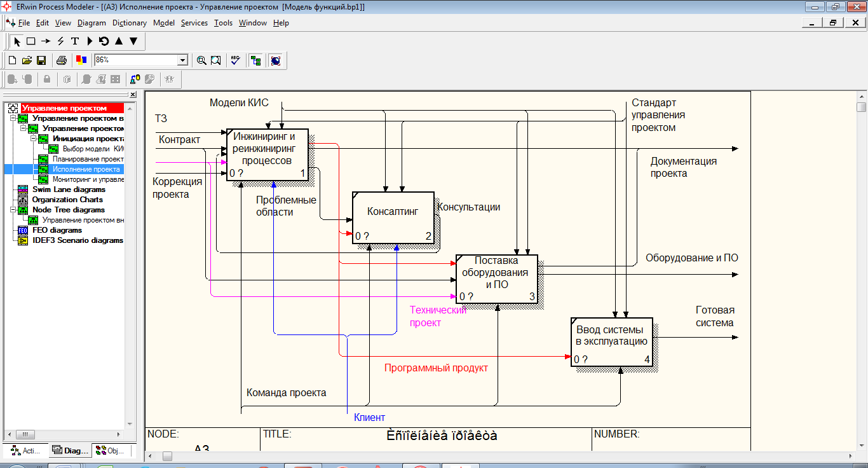Image resolution: width=868 pixels, height=468 pixels.
Task: Select Исполнение проекта in tree
Action: (x=86, y=169)
